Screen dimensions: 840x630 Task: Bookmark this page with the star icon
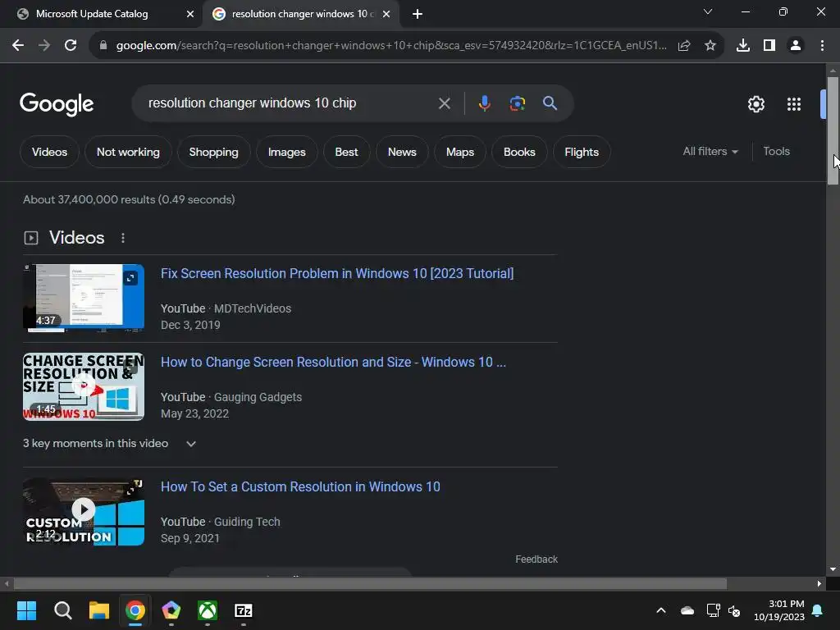[710, 46]
